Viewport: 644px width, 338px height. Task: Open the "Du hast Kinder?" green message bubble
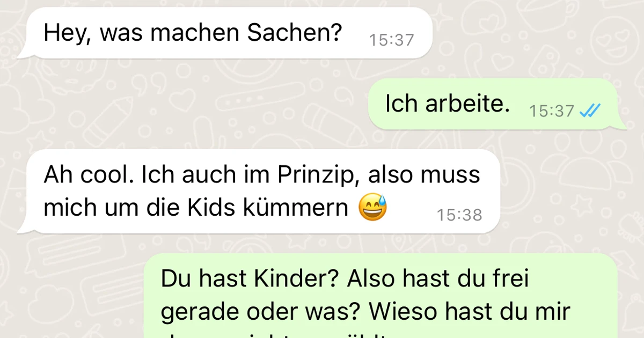point(381,296)
